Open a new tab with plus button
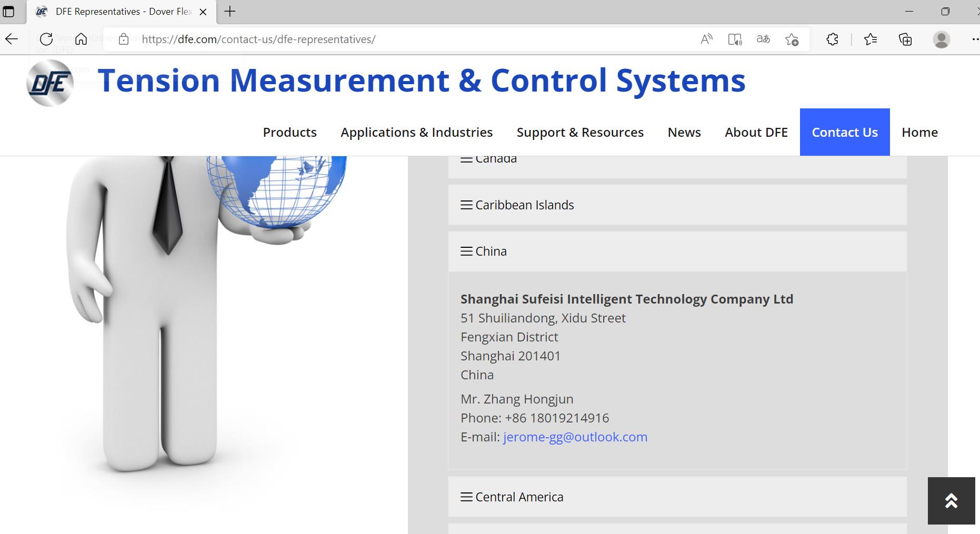The width and height of the screenshot is (980, 534). coord(230,12)
